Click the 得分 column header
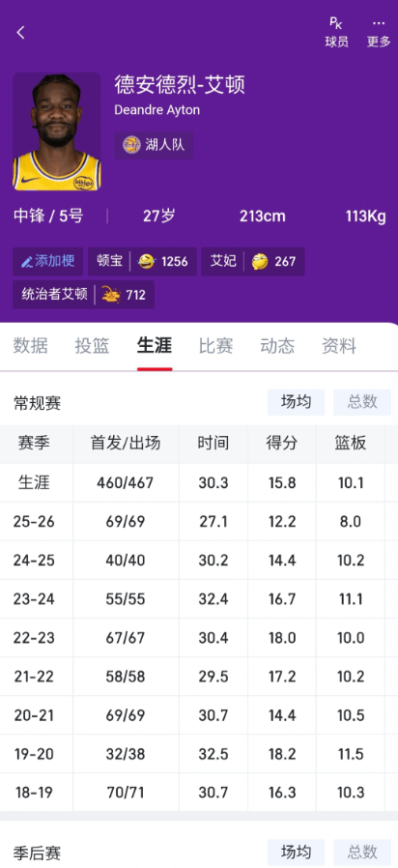 [282, 444]
